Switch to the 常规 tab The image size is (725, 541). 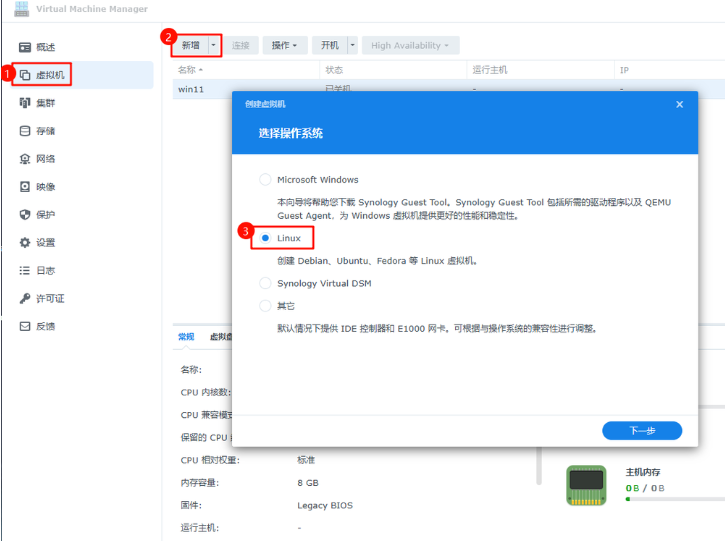186,337
